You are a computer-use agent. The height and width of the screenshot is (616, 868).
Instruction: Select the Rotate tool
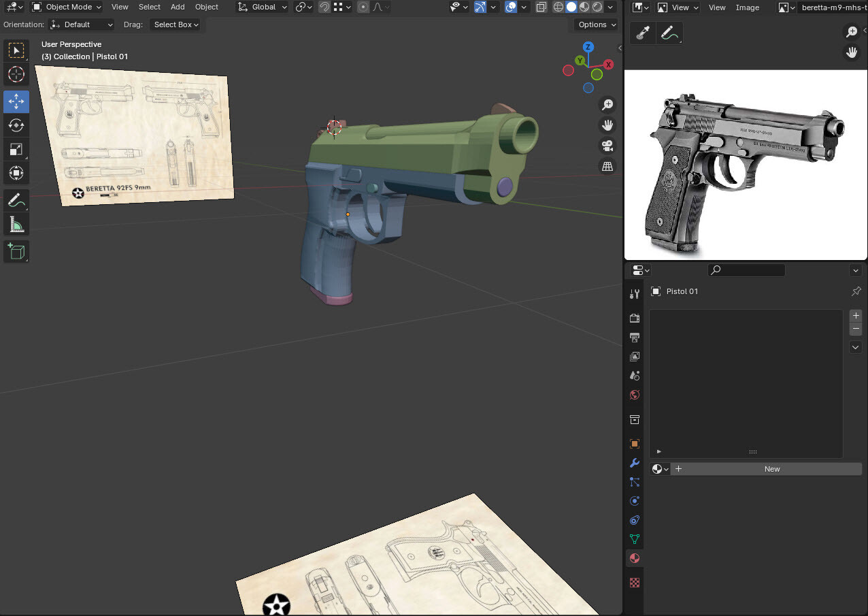pos(16,125)
